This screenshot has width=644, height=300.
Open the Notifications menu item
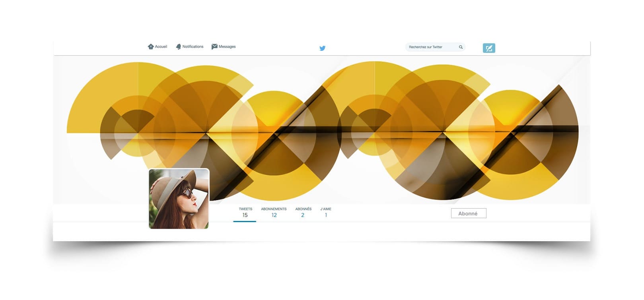pyautogui.click(x=190, y=47)
